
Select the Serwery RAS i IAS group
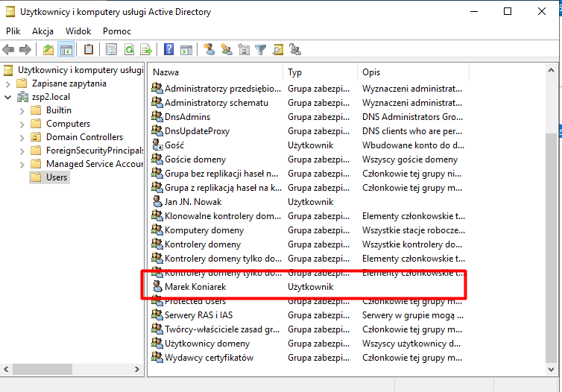click(309, 315)
